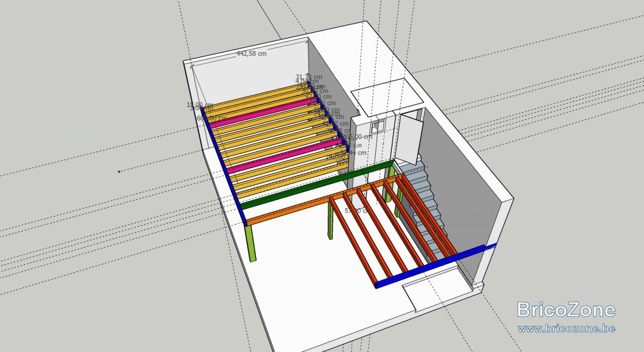
Task: Select the long blue beam along the left wall
Action: point(224,166)
